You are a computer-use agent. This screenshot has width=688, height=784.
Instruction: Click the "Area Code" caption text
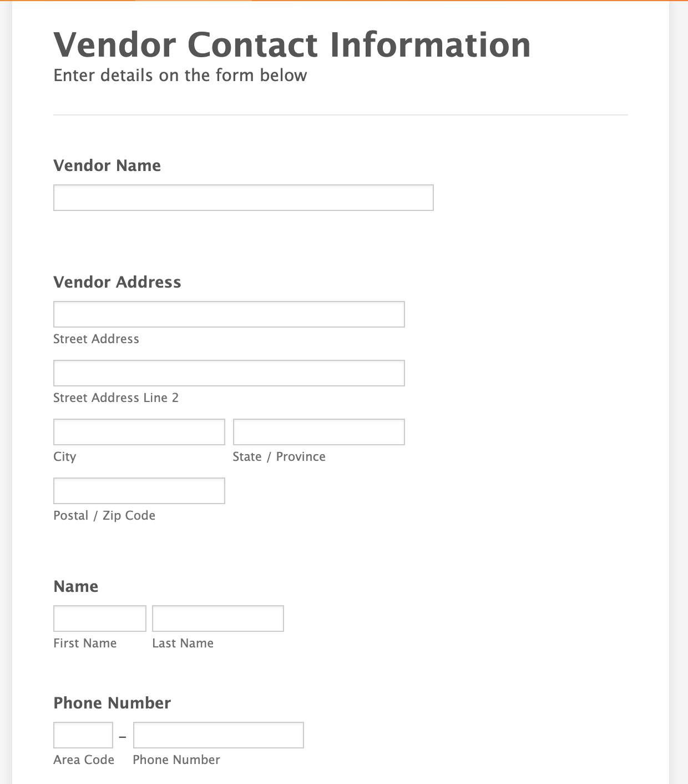pyautogui.click(x=84, y=760)
